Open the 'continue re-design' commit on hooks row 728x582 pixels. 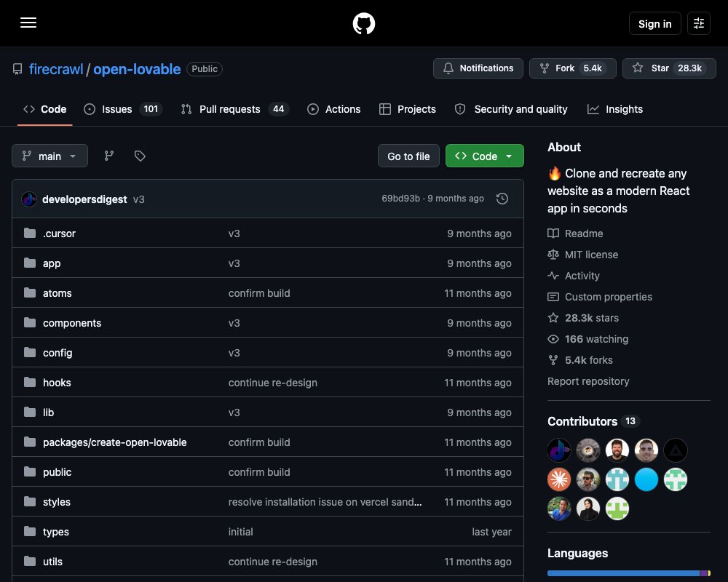272,383
